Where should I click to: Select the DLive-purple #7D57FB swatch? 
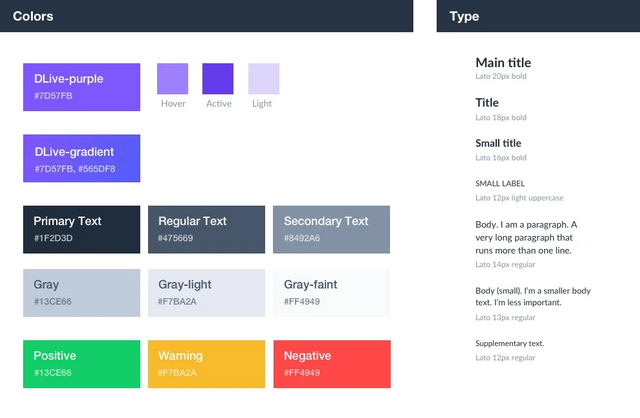pos(82,87)
